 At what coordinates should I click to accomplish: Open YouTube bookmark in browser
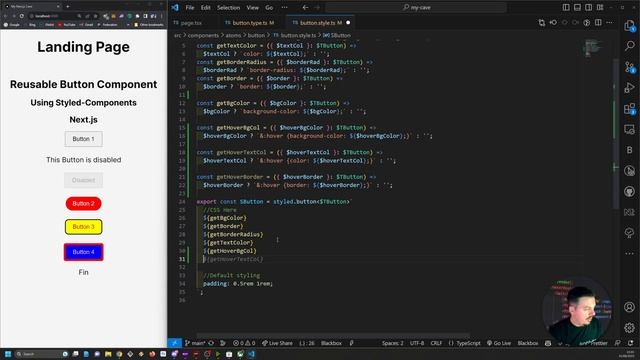[67, 24]
